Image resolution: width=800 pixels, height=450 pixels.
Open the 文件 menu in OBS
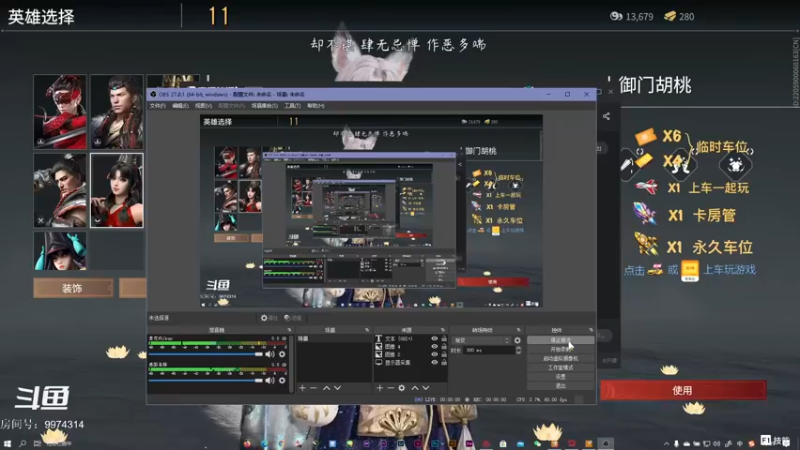pos(158,106)
